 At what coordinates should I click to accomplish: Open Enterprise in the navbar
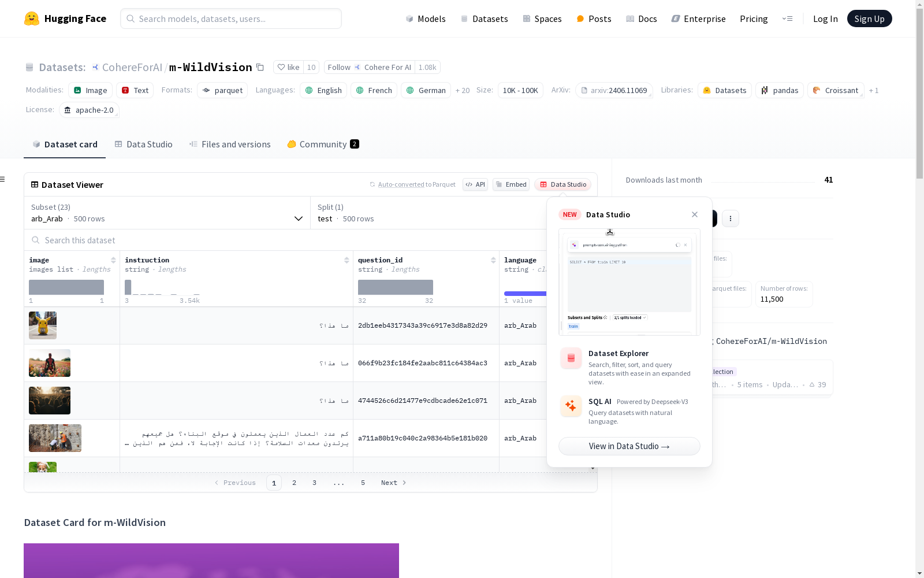(698, 18)
